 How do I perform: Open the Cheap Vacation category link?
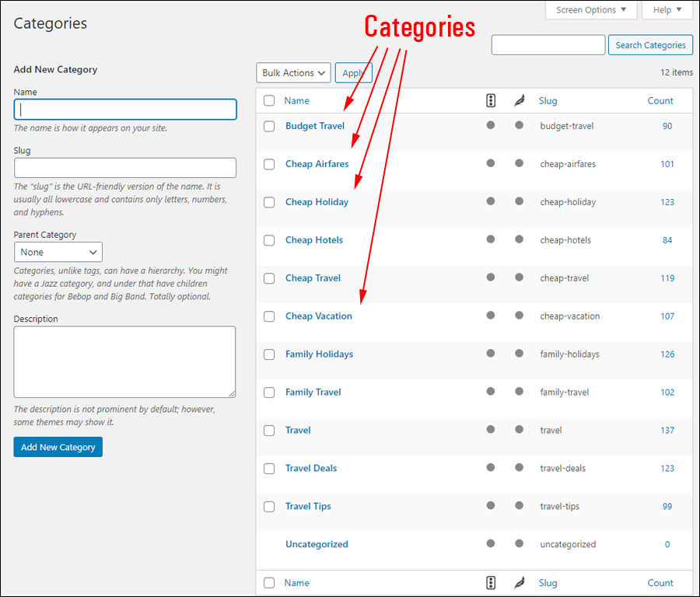pyautogui.click(x=319, y=316)
